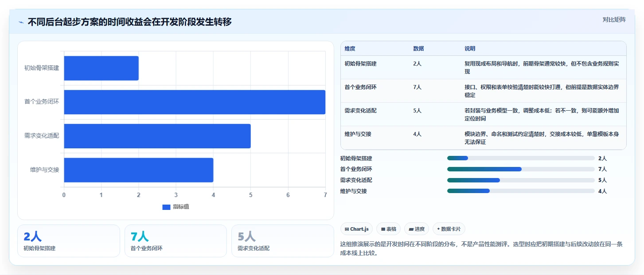Open the 2人 初始骨架搭建 data card
The height and width of the screenshot is (275, 644).
coord(69,241)
